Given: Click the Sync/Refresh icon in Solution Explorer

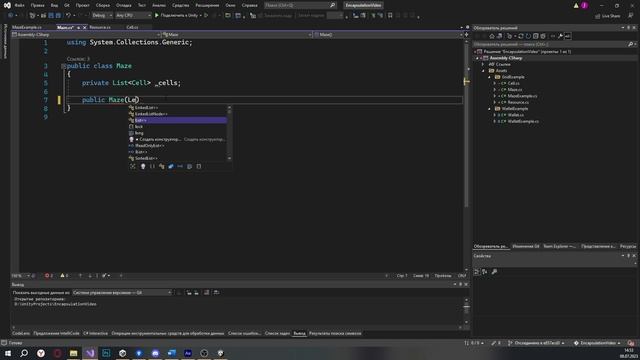Looking at the screenshot, I should point(521,36).
